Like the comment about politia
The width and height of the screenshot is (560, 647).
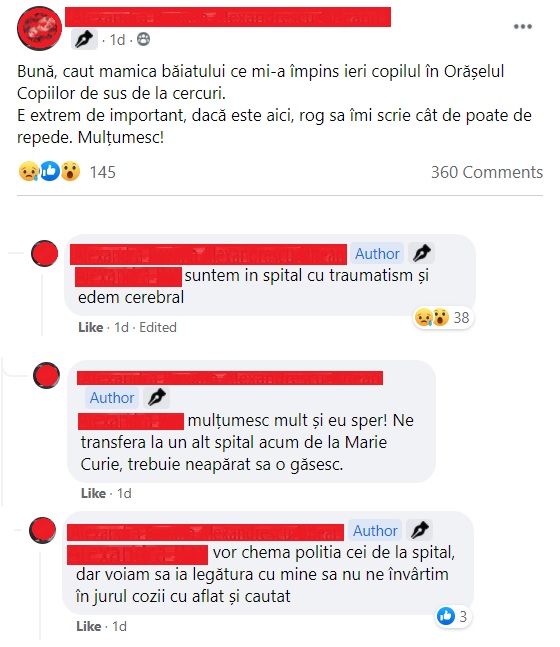pyautogui.click(x=89, y=626)
